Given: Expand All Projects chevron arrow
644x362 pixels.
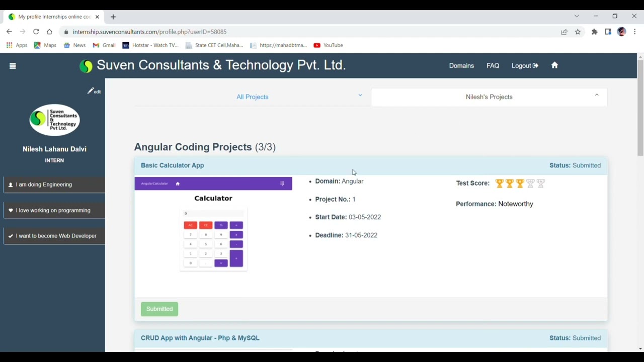Looking at the screenshot, I should [360, 95].
